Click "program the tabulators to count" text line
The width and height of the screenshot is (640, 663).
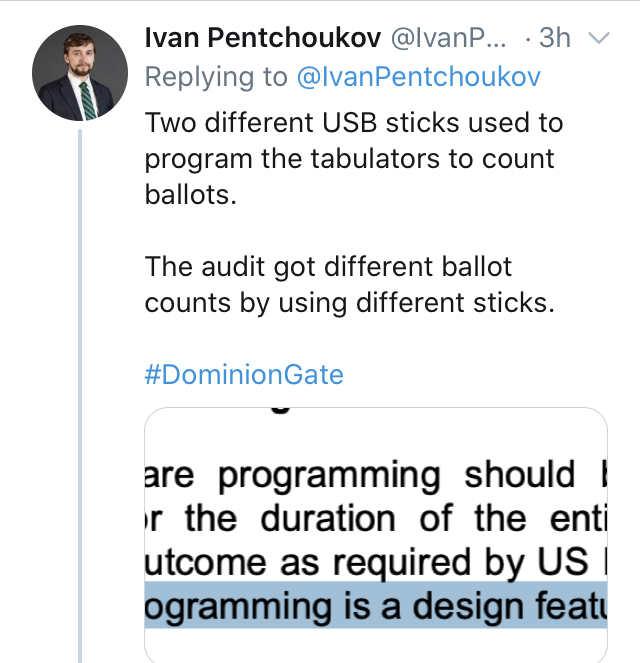pos(349,160)
